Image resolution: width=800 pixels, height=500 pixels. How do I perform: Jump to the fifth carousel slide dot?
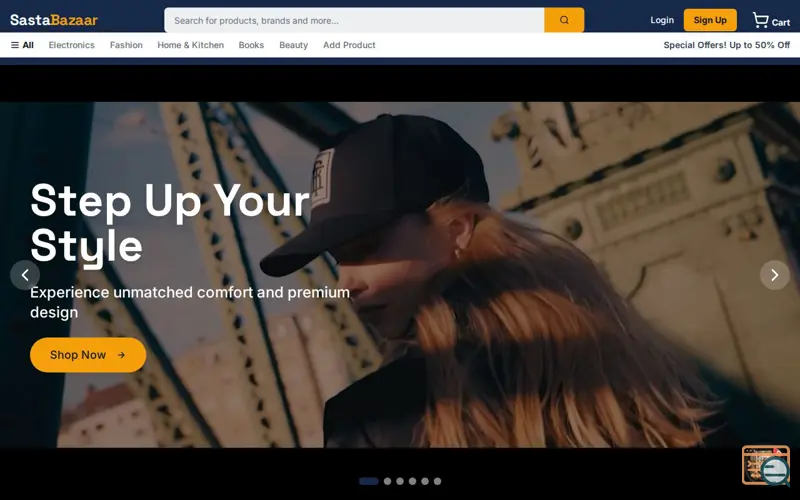point(424,481)
